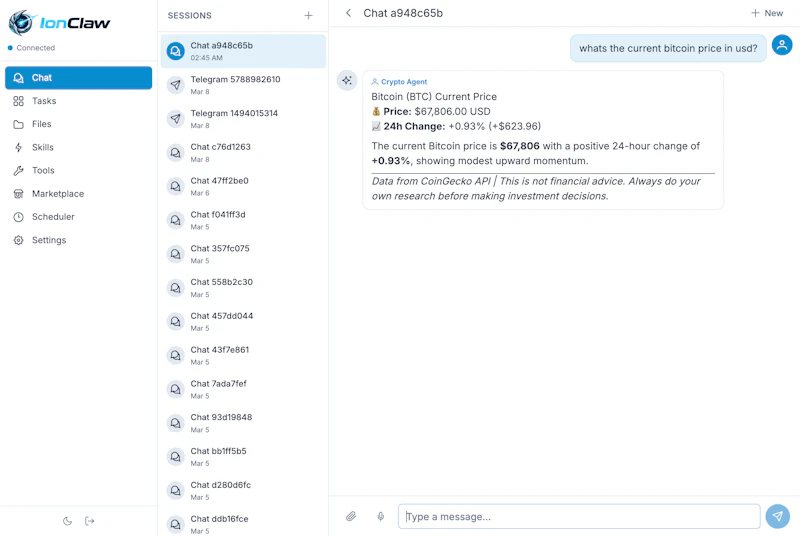Screen dimensions: 800x536
Task: Open session Chat 457dd044
Action: (x=243, y=322)
